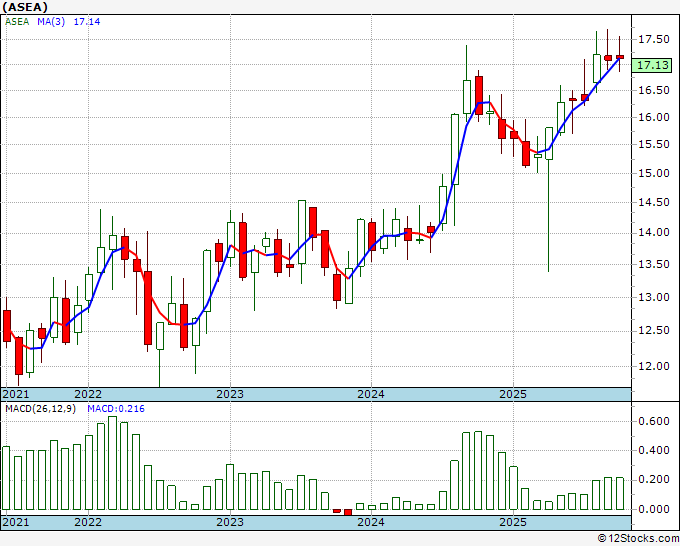Click 2025 on the MACD panel timeline

512,522
